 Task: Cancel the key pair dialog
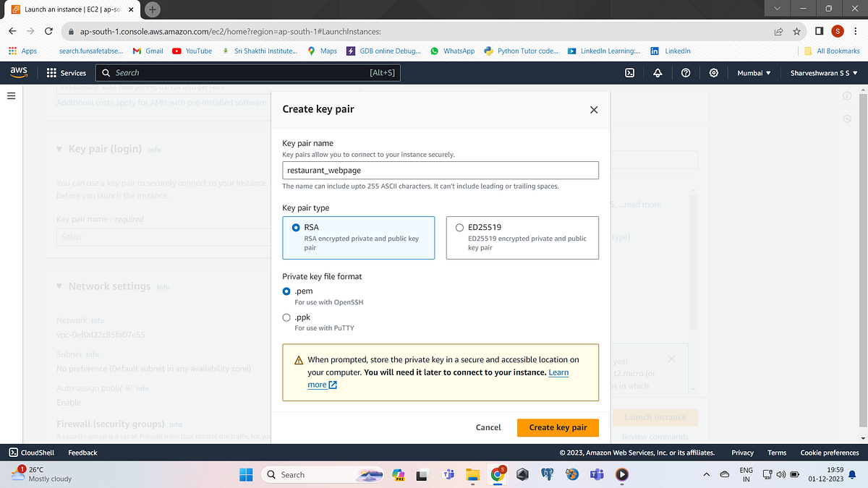coord(488,427)
